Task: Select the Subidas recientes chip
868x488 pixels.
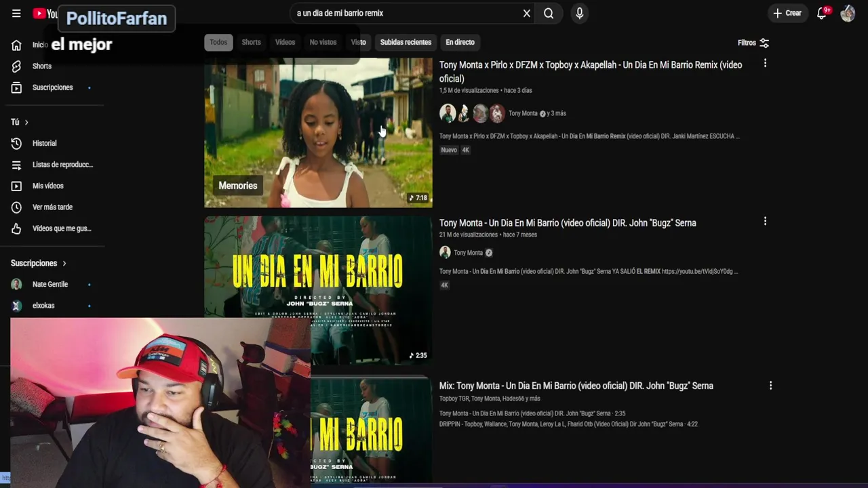Action: click(406, 42)
